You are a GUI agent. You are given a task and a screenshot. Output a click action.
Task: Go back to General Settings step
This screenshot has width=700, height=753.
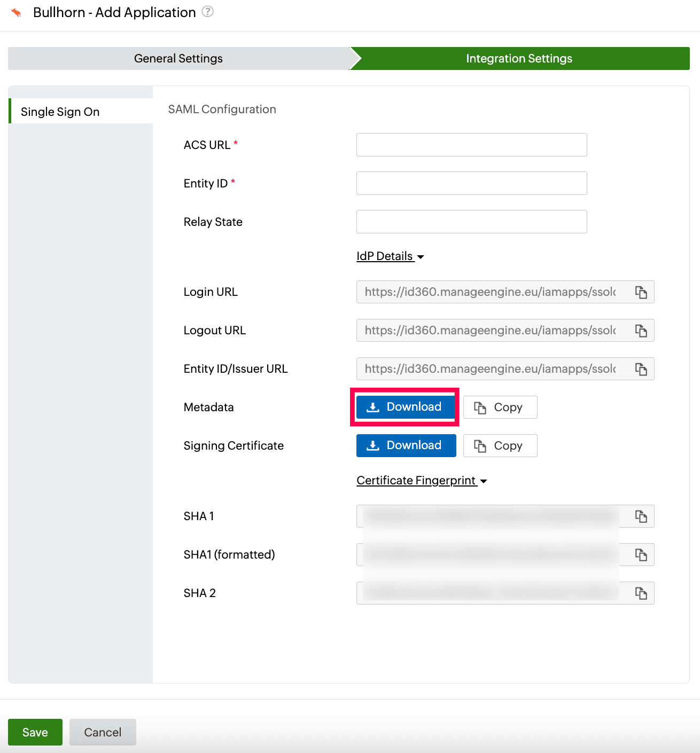(178, 58)
